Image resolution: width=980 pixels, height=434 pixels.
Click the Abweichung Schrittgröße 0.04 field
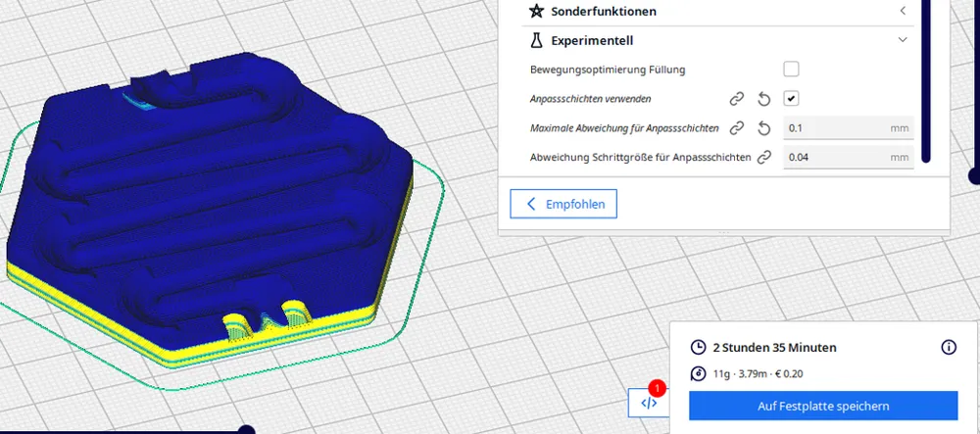pyautogui.click(x=849, y=158)
